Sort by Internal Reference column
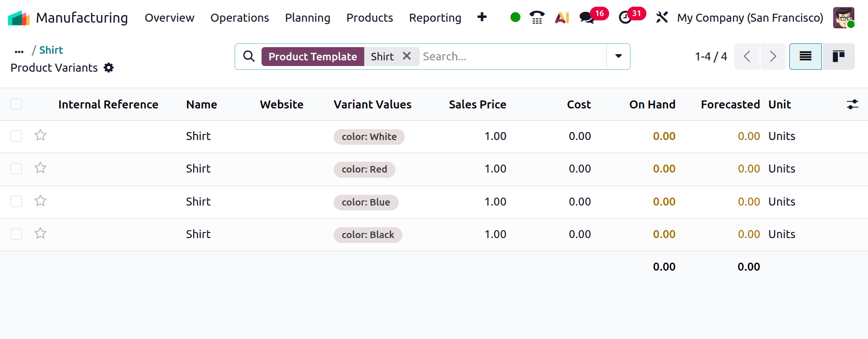This screenshot has width=868, height=339. [x=108, y=105]
